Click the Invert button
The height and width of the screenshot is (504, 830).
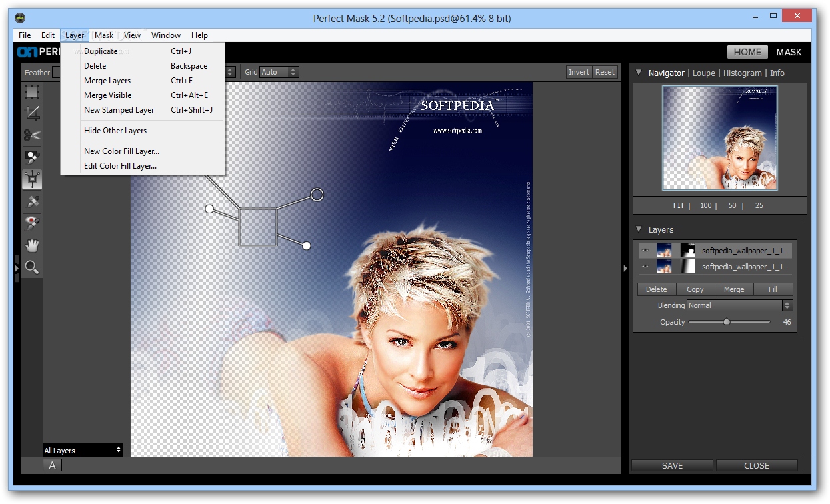coord(579,72)
